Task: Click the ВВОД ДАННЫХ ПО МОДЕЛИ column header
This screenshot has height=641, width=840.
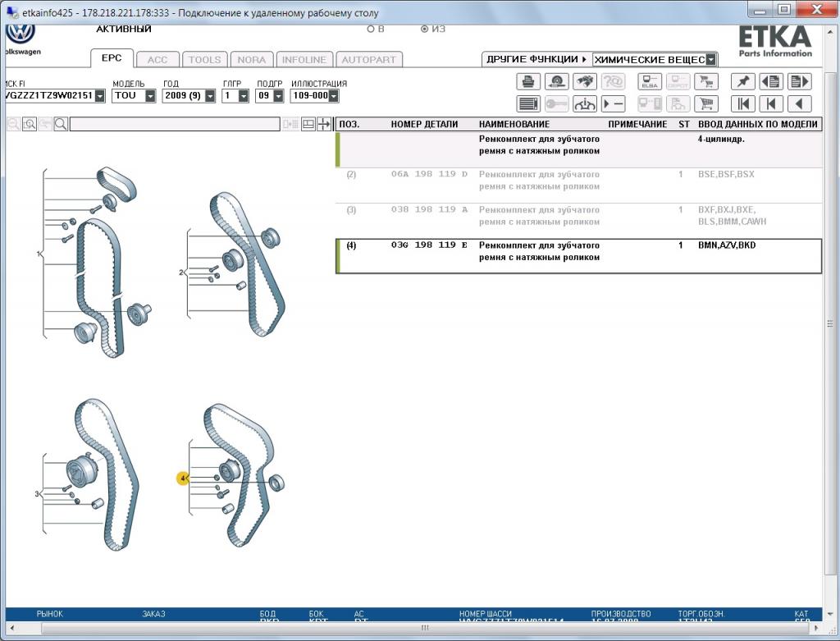Action: click(x=757, y=124)
